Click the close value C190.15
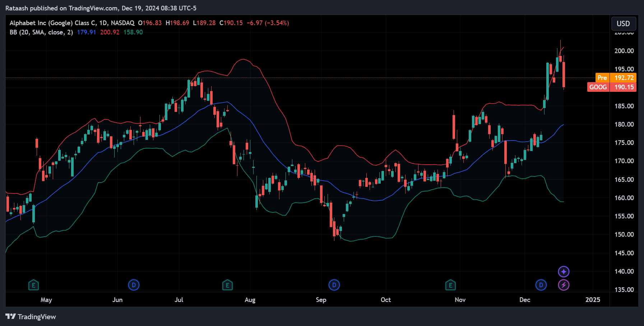The image size is (644, 326). (x=231, y=23)
